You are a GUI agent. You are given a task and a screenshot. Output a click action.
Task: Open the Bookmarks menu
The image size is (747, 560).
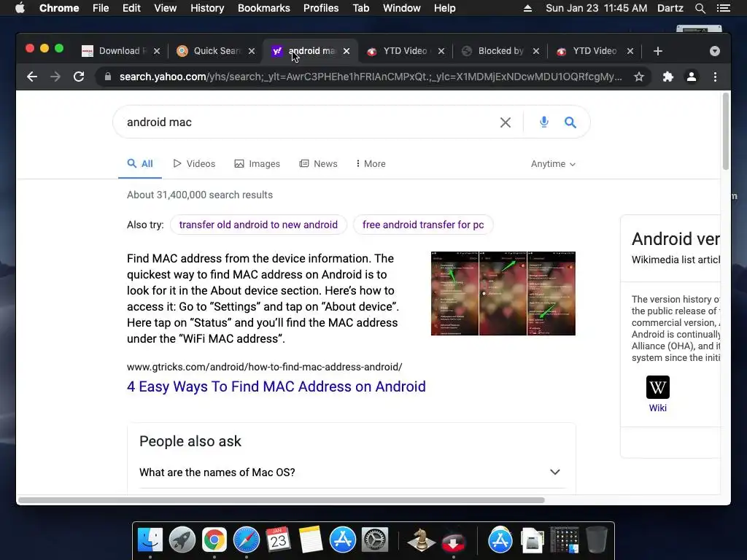264,8
